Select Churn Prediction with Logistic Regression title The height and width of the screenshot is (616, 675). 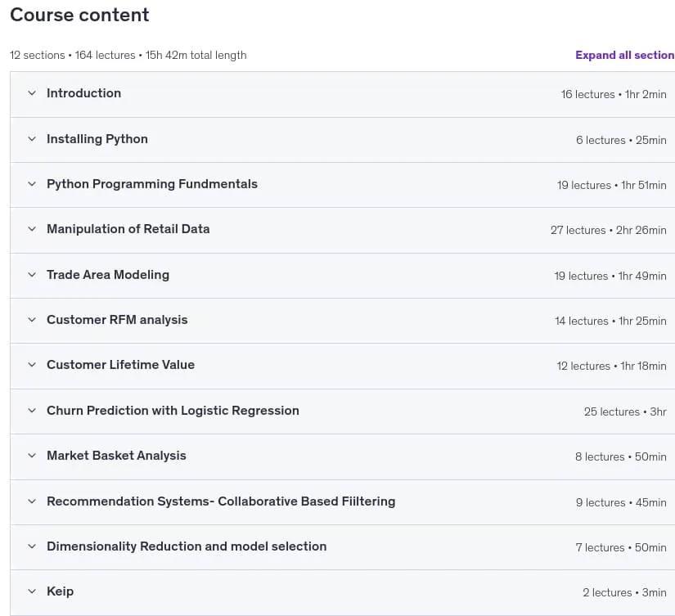(x=173, y=410)
